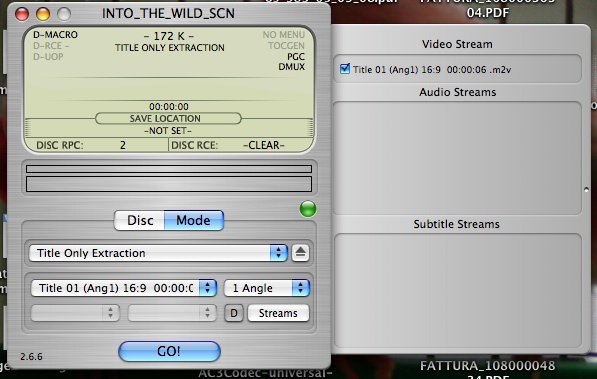Click the PGC indicator
Screen dimensions: 597x379
pos(296,57)
